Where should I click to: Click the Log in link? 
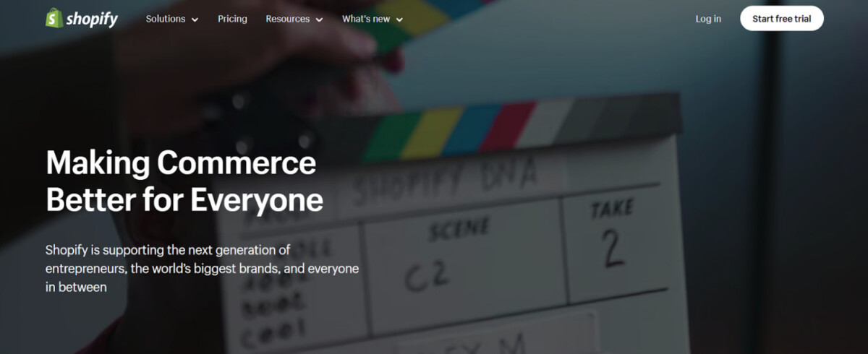pos(708,19)
